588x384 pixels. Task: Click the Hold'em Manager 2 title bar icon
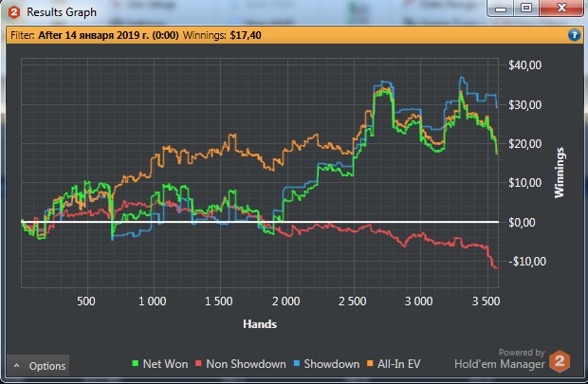(14, 12)
